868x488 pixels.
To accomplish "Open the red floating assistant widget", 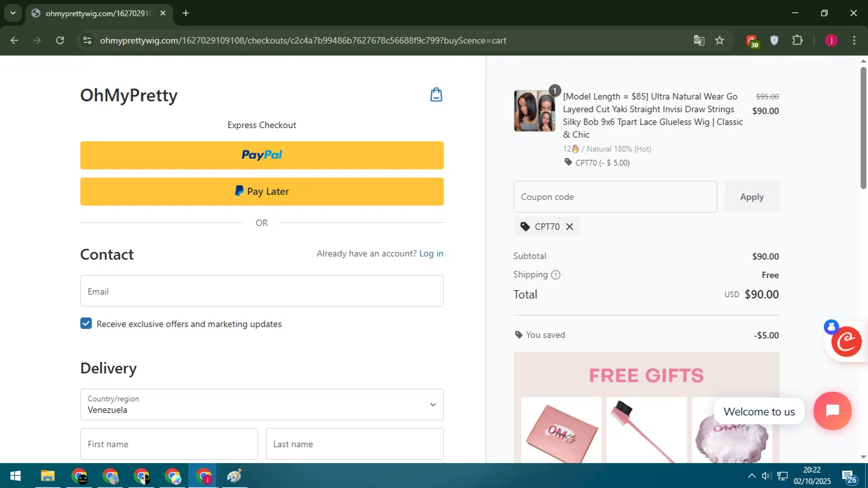I will click(x=846, y=342).
